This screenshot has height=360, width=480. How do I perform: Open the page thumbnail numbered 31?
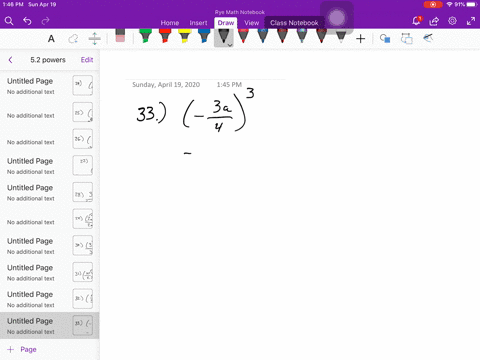click(x=83, y=272)
